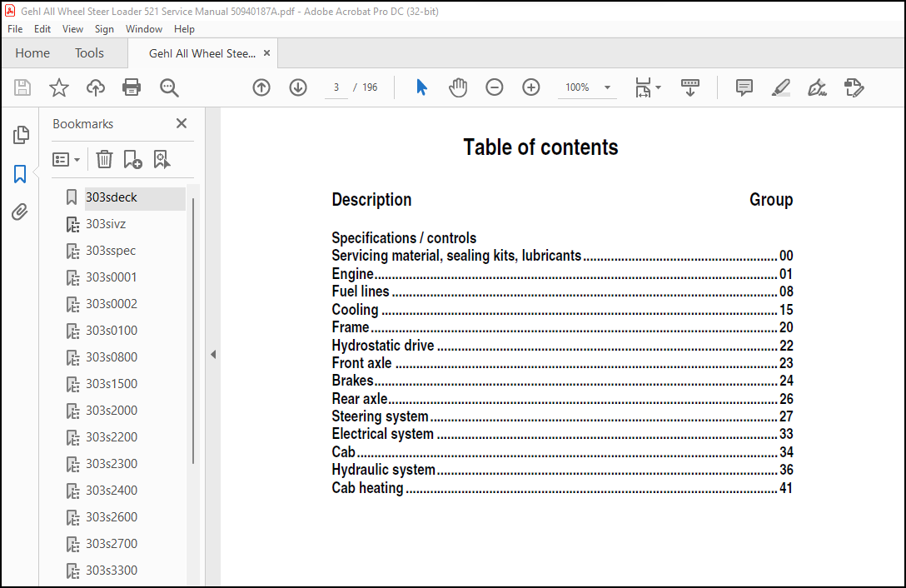This screenshot has width=906, height=588.
Task: Select the 303s0001 bookmark
Action: [112, 277]
